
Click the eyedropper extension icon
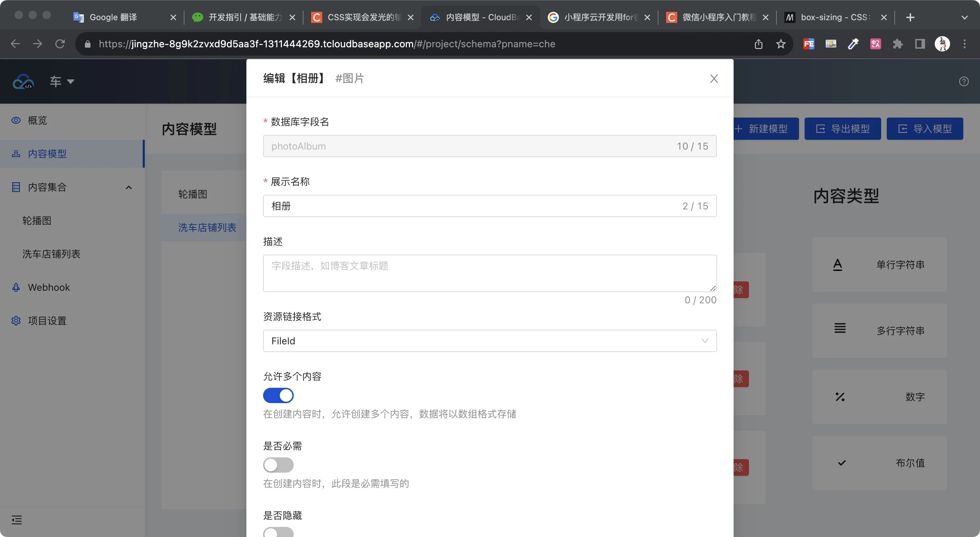pos(853,44)
